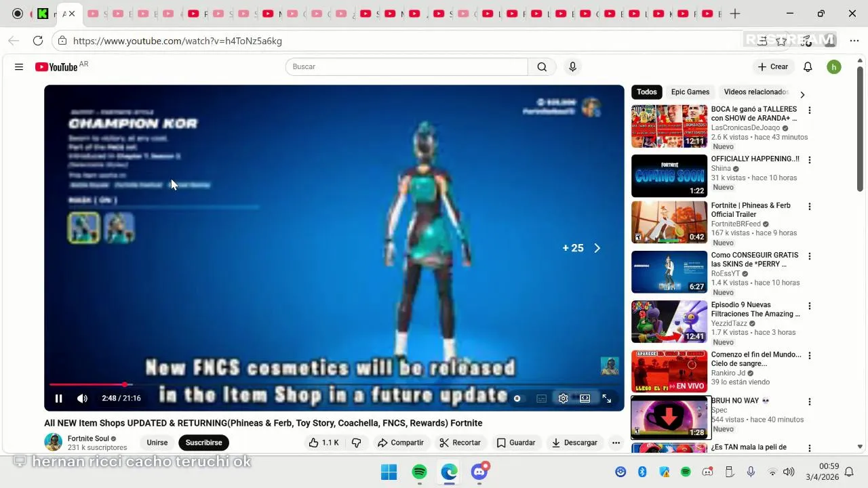Click the Crear create button
The width and height of the screenshot is (868, 488).
click(x=773, y=66)
